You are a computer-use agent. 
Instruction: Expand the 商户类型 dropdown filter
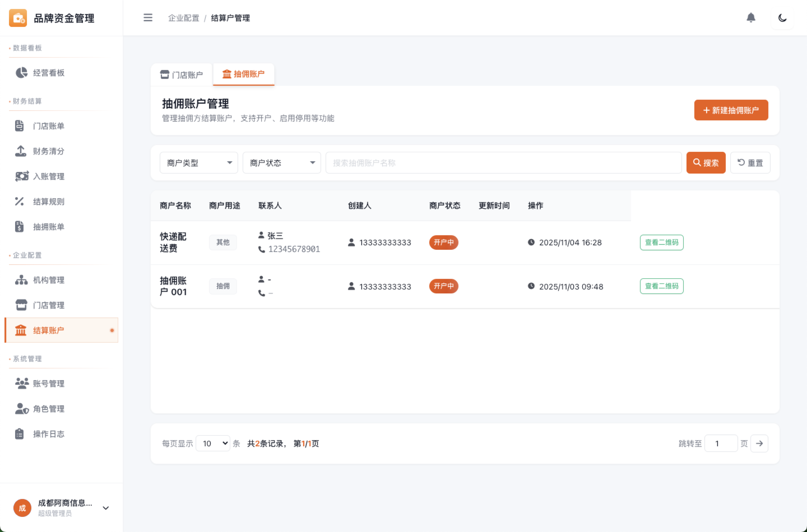tap(199, 163)
